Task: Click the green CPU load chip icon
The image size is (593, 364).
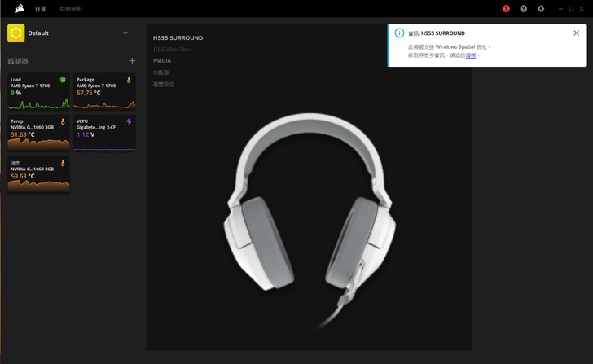Action: 63,80
